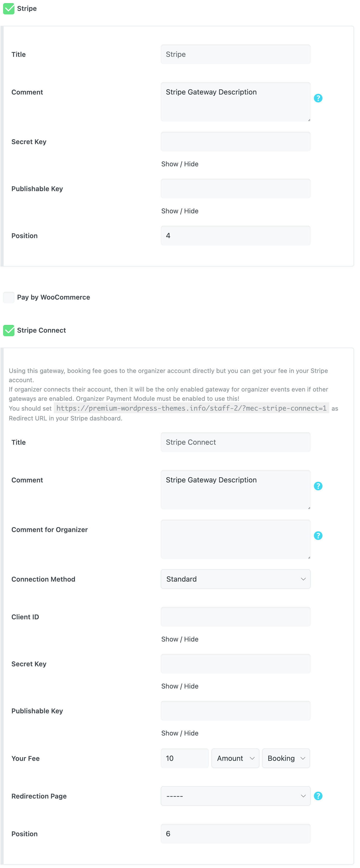360x868 pixels.
Task: Click help icon beside Stripe Connect Comment
Action: tap(318, 486)
